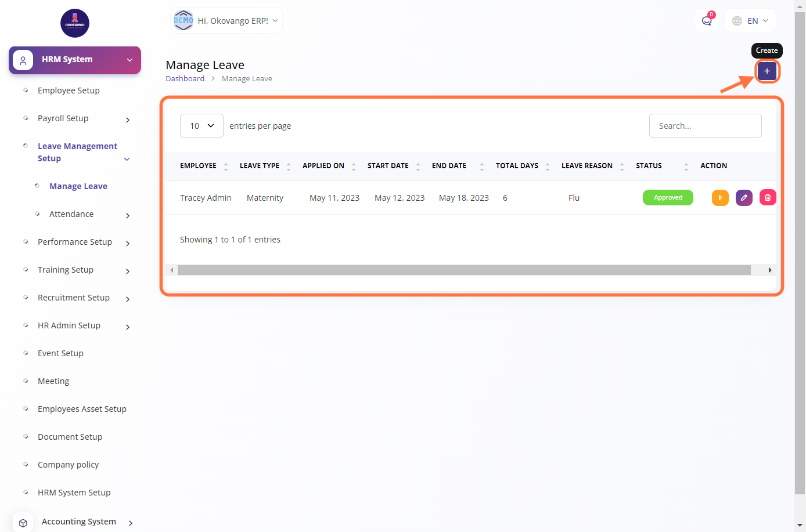Select Attendance in the sidebar
Viewport: 806px width, 532px height.
pyautogui.click(x=71, y=214)
